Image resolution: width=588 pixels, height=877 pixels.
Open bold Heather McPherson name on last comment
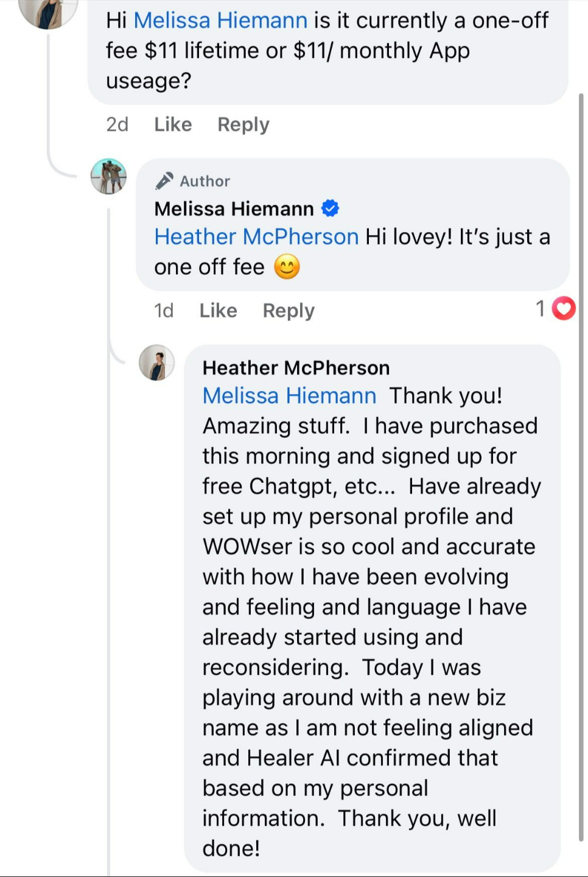coord(296,368)
